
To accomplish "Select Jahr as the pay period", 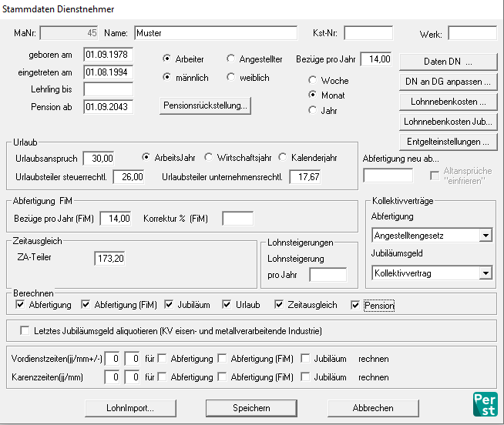I will point(312,111).
